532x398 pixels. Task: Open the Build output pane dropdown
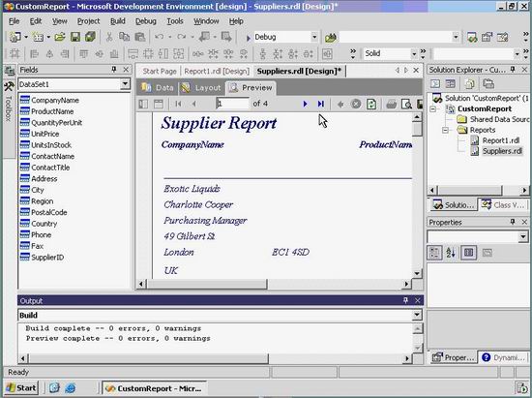[417, 315]
